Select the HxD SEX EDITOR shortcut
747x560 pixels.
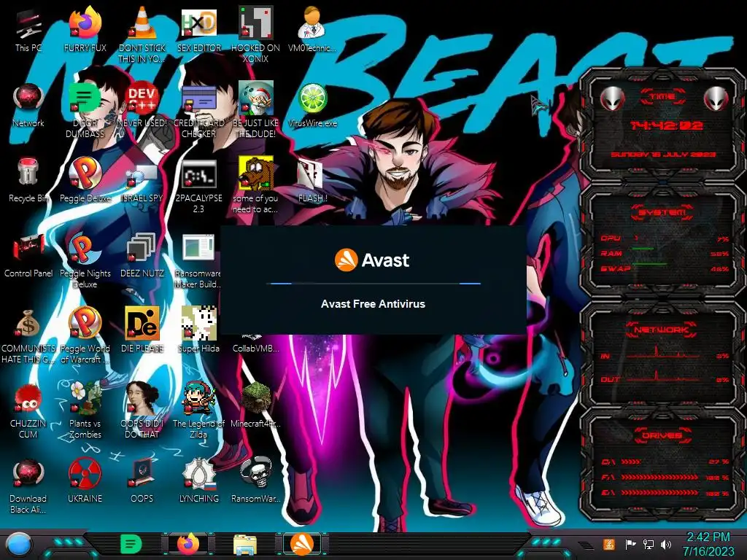pos(199,23)
